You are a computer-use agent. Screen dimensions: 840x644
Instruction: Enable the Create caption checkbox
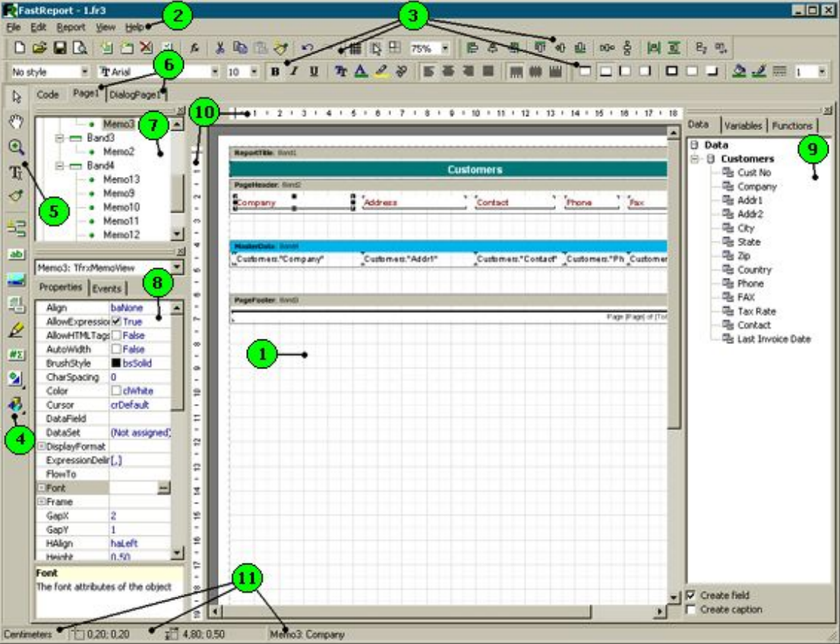(690, 609)
